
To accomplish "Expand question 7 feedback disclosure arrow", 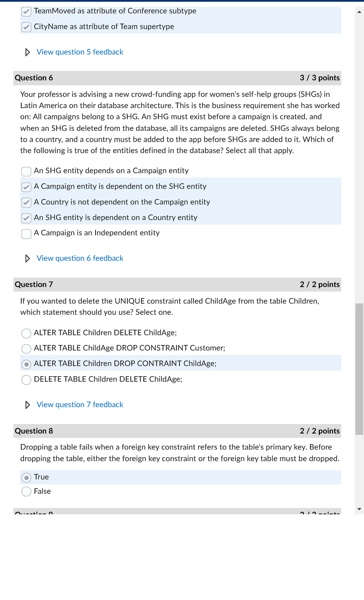I will click(x=28, y=405).
